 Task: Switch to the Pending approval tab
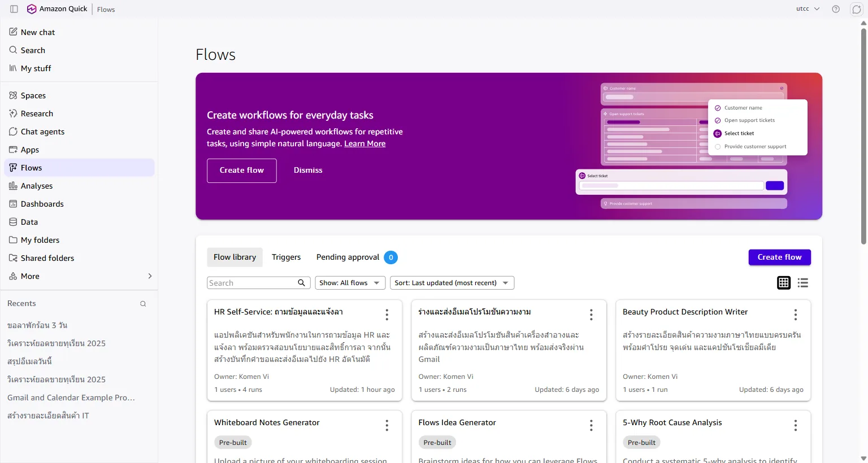[357, 257]
